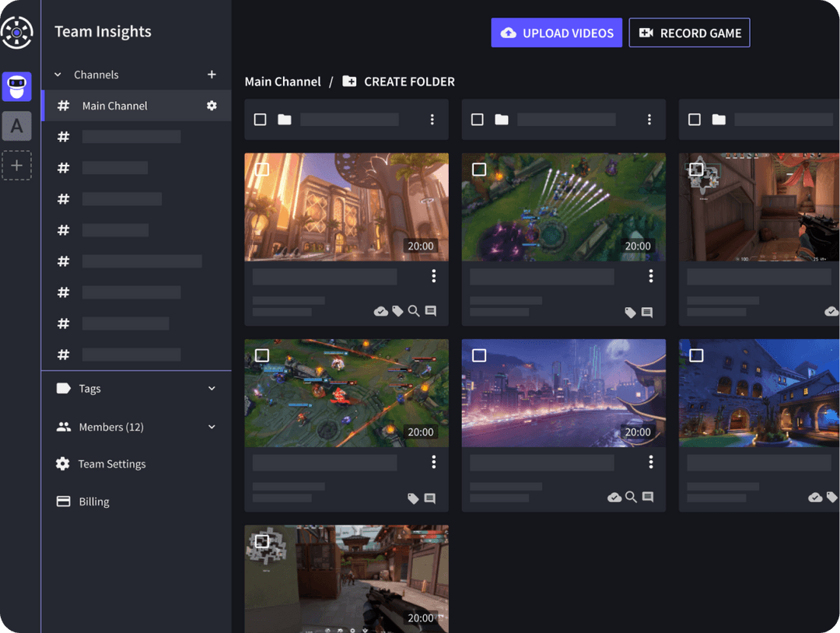Viewport: 840px width, 633px height.
Task: Collapse the Channels section
Action: click(56, 74)
